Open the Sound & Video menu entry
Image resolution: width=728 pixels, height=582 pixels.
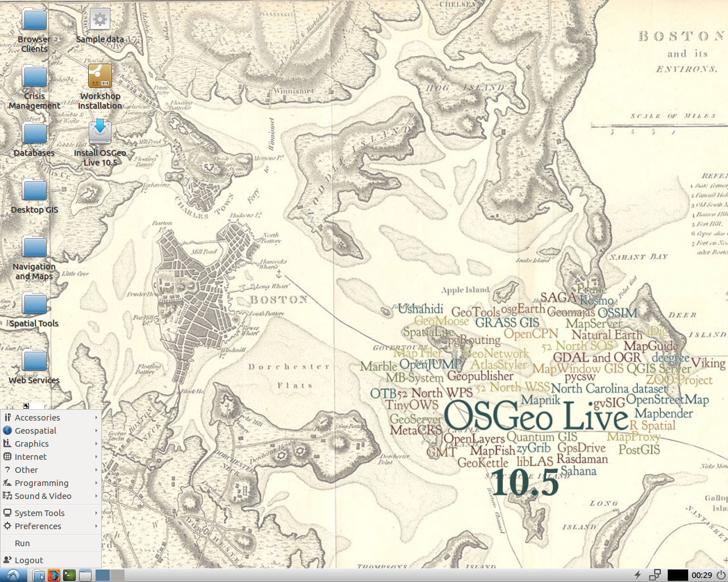[x=51, y=496]
